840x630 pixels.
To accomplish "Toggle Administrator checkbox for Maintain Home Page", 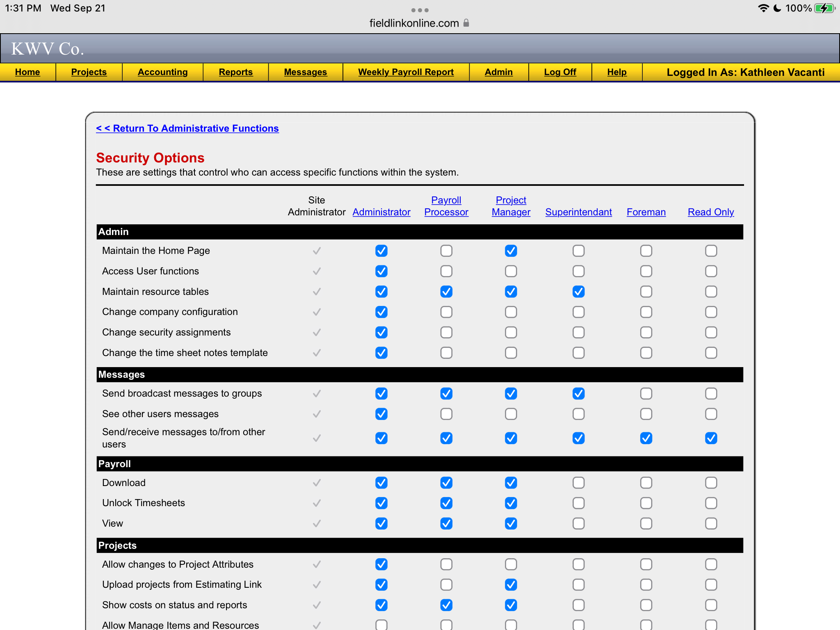I will [381, 250].
